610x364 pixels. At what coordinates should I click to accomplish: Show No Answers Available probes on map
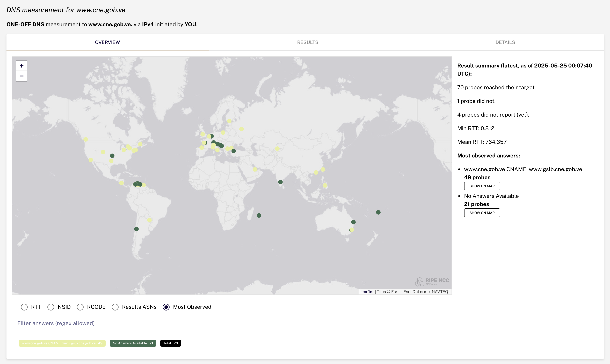(482, 213)
